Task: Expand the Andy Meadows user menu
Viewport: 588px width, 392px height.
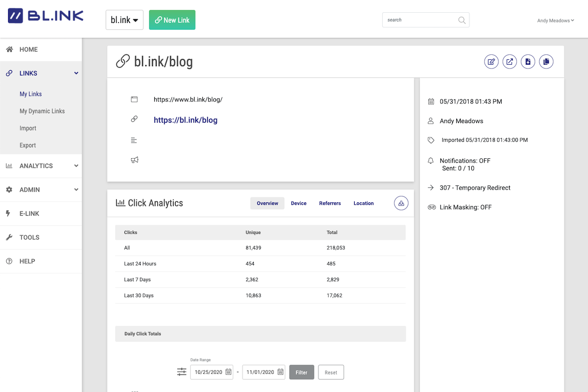Action: click(x=555, y=21)
